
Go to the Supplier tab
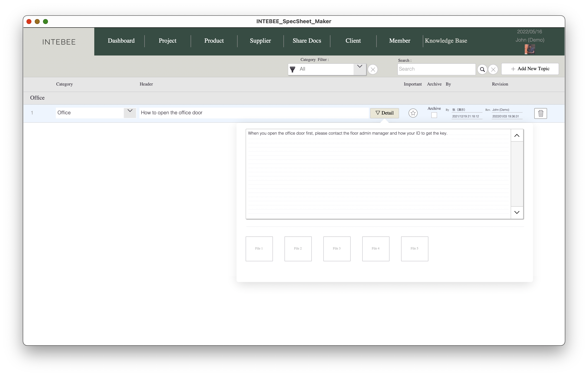tap(260, 41)
